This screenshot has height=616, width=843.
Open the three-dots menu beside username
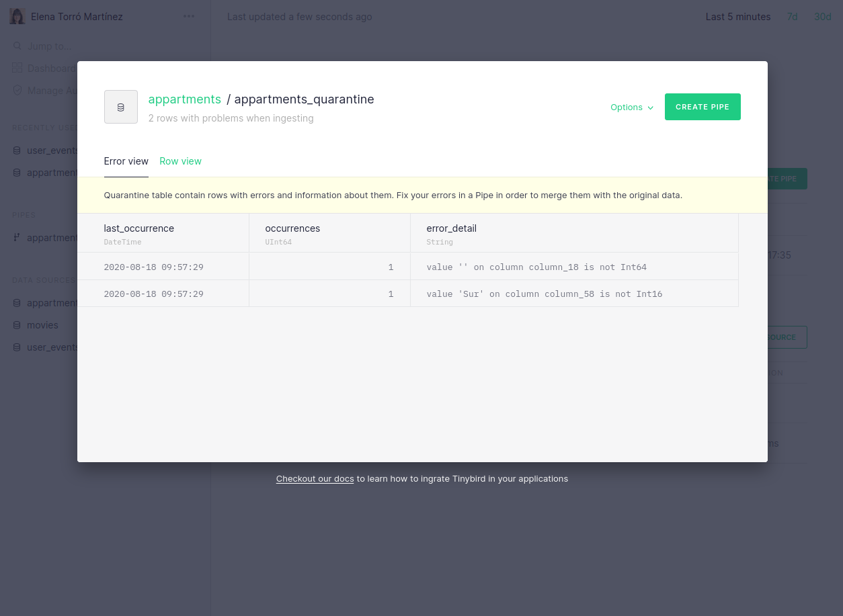coord(189,17)
